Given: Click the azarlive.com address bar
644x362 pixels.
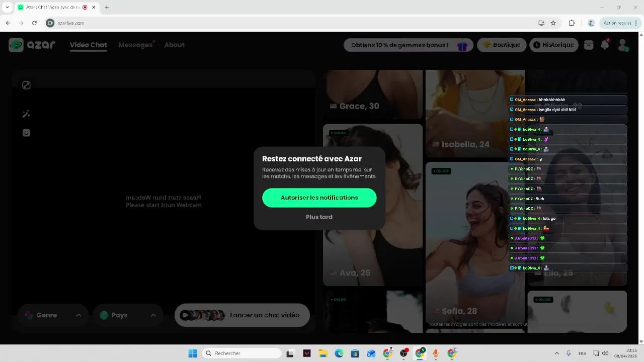Looking at the screenshot, I should pos(292,23).
